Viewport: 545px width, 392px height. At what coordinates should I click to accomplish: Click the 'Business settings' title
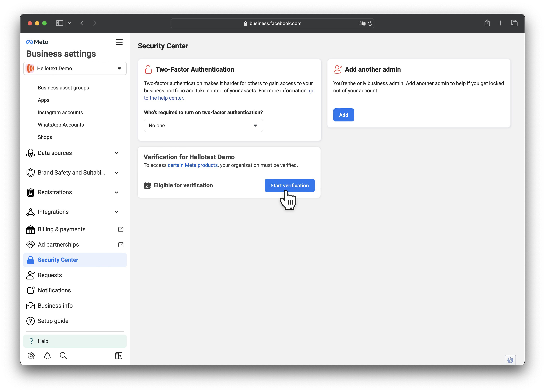coord(61,54)
